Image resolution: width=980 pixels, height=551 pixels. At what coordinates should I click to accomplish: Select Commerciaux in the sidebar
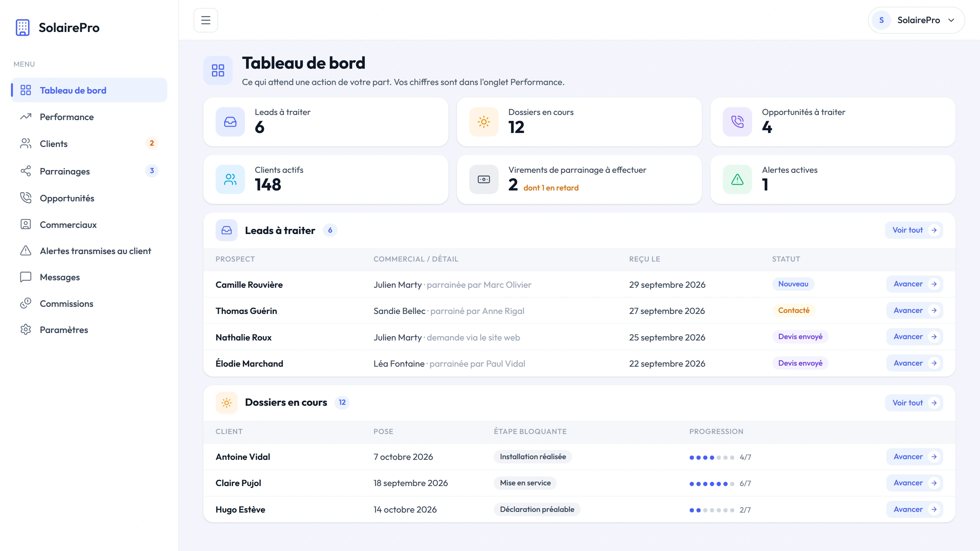point(89,225)
